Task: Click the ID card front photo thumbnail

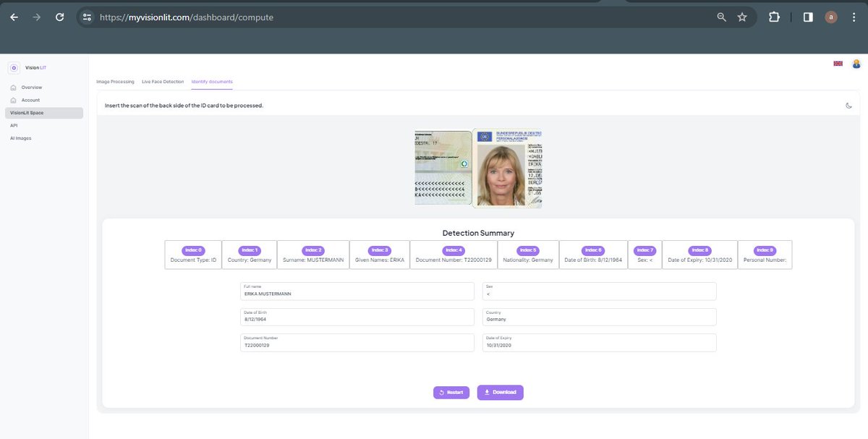Action: click(507, 169)
